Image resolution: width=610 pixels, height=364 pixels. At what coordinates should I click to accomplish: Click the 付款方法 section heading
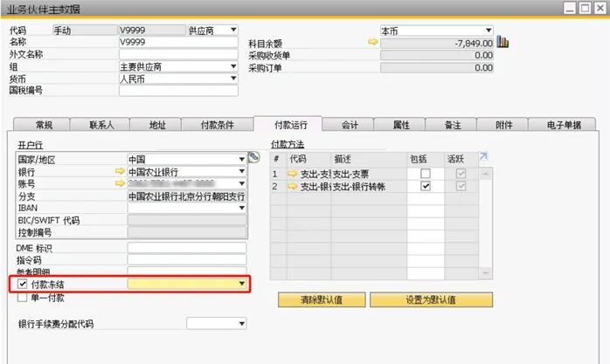click(x=288, y=144)
